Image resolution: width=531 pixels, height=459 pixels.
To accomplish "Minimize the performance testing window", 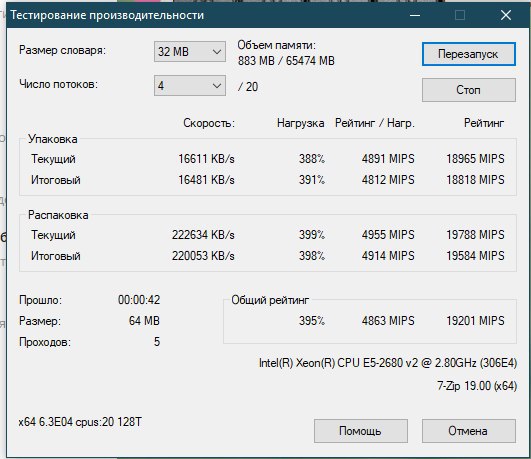I will click(415, 15).
